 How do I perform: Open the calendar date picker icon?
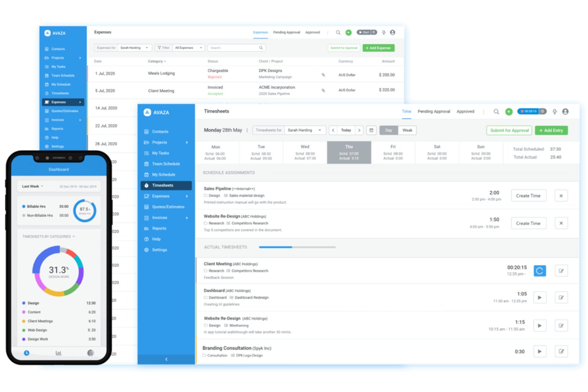click(371, 130)
